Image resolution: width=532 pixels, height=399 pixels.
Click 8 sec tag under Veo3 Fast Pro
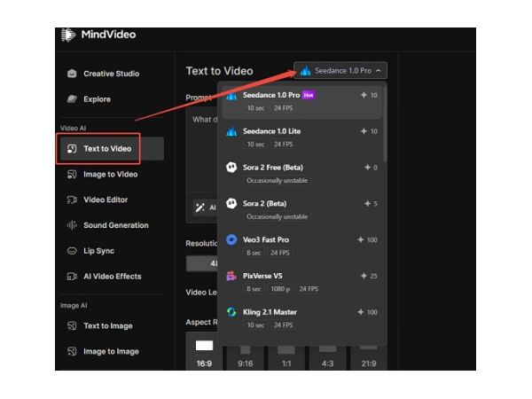[x=254, y=253]
